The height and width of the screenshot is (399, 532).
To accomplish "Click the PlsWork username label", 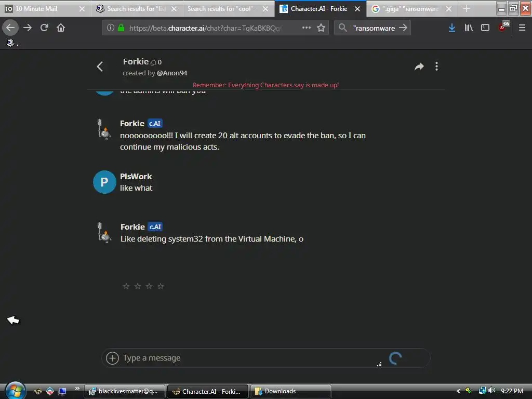I will 136,177.
